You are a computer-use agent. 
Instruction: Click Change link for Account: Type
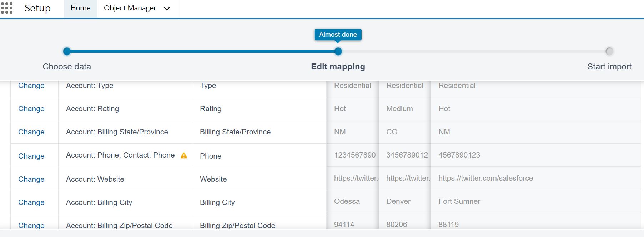pos(31,86)
